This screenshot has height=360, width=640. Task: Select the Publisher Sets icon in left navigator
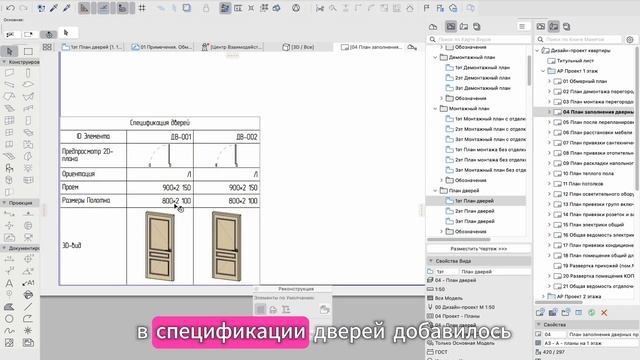click(x=477, y=27)
